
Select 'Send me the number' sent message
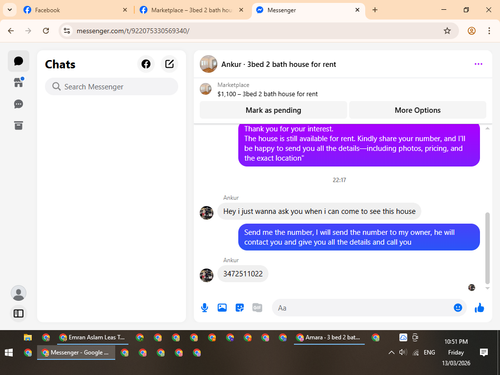359,237
